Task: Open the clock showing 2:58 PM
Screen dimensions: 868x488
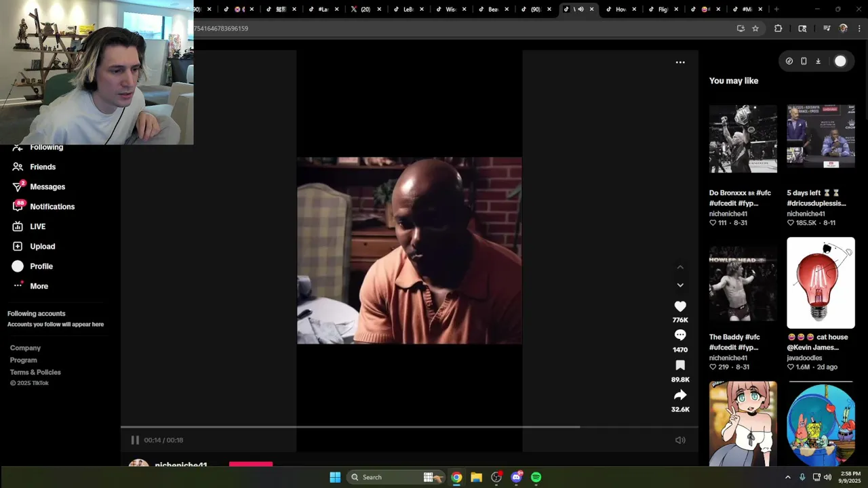Action: click(x=850, y=477)
